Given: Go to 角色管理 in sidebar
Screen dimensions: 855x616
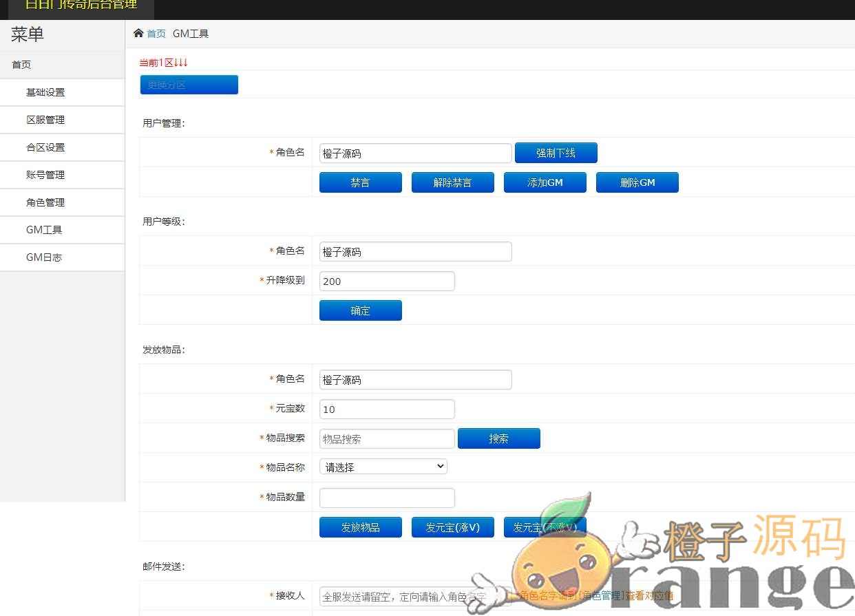Looking at the screenshot, I should tap(45, 202).
